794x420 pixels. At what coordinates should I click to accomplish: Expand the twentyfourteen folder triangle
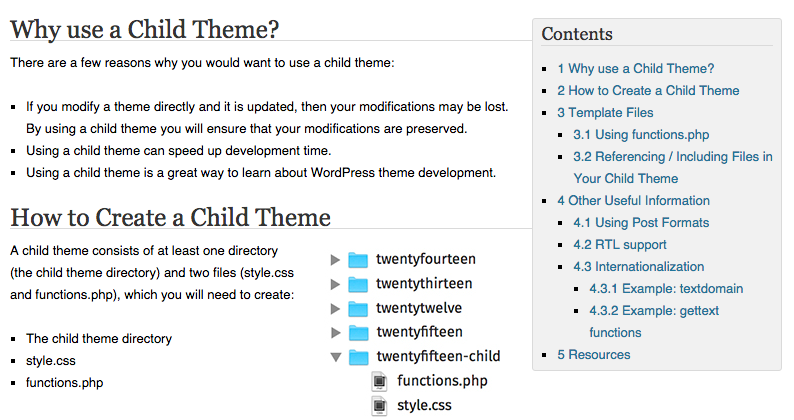[336, 260]
